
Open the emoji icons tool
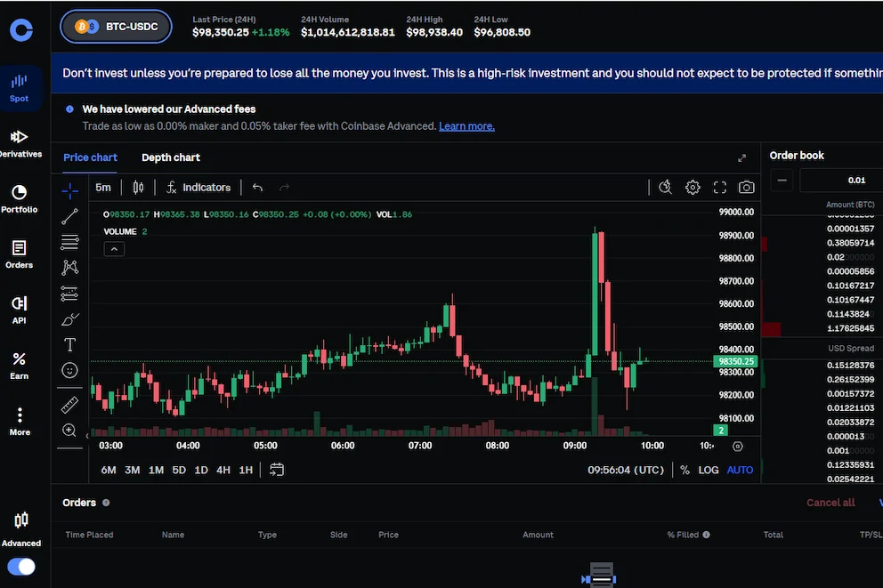69,370
